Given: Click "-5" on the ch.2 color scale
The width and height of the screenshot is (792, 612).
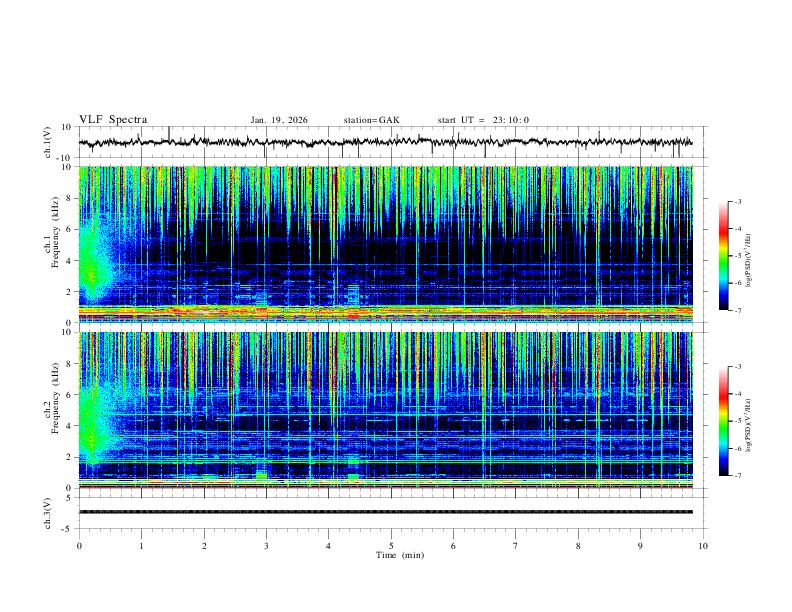Looking at the screenshot, I should tap(738, 421).
